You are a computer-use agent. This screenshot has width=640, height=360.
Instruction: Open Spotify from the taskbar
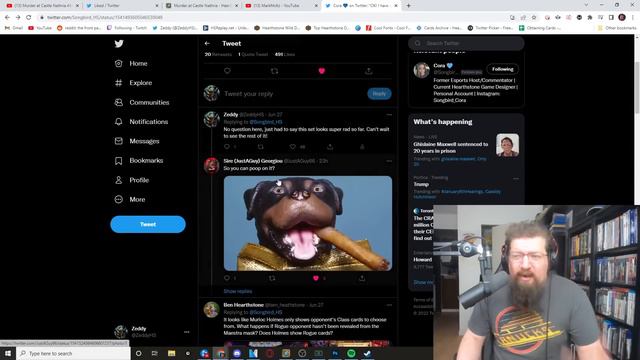tap(351, 353)
